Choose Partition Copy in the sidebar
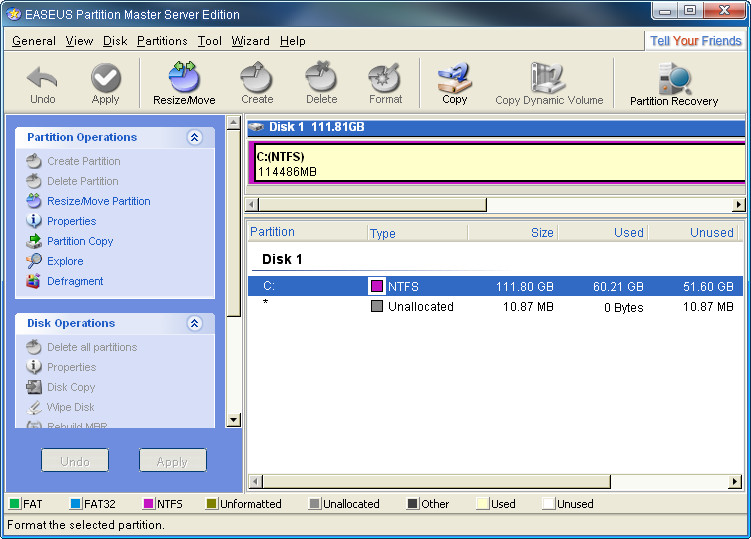The height and width of the screenshot is (539, 751). point(80,241)
